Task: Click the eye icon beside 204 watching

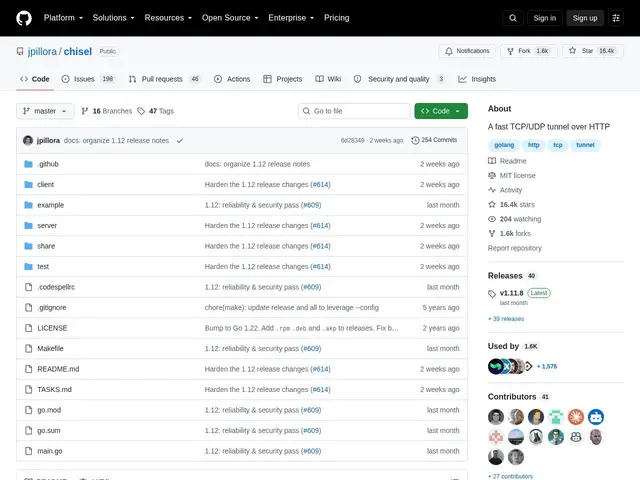Action: coord(492,219)
